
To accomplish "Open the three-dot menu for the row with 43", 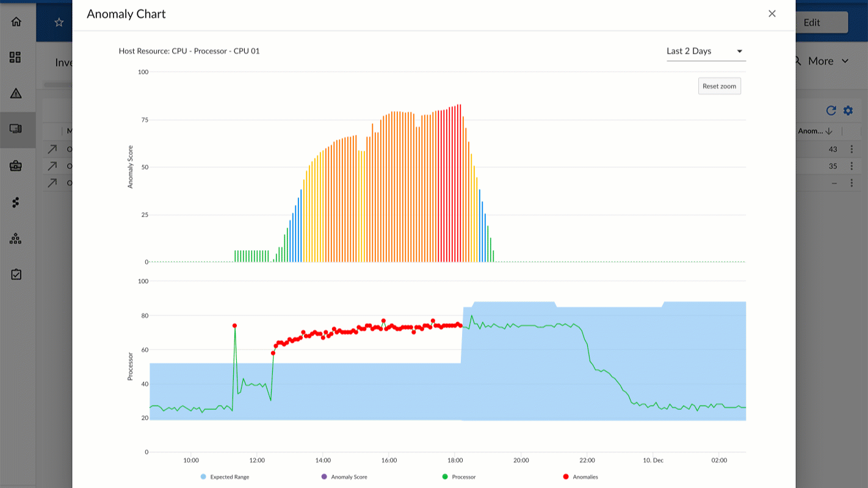I will [x=852, y=149].
